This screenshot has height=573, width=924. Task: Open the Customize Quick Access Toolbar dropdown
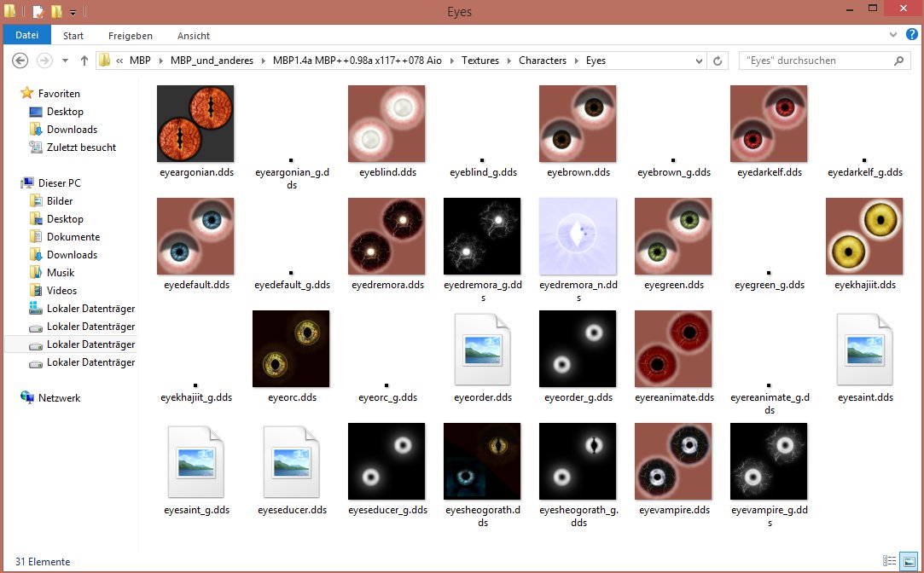click(x=73, y=12)
